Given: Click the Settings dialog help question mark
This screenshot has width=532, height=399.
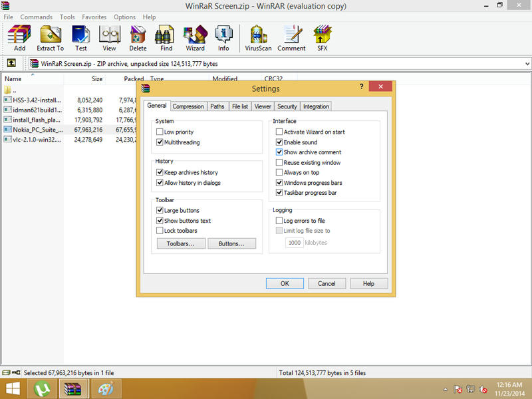Looking at the screenshot, I should coord(361,86).
